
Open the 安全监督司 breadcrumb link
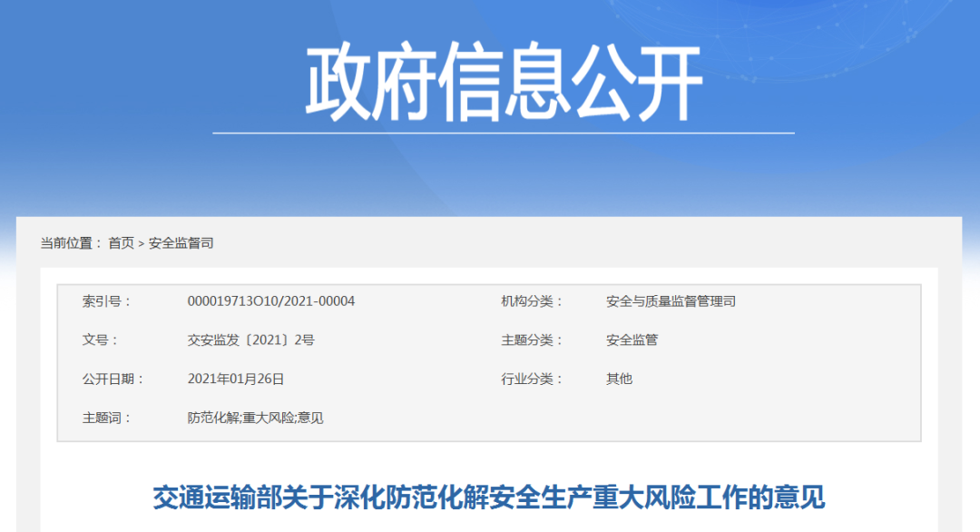point(181,243)
